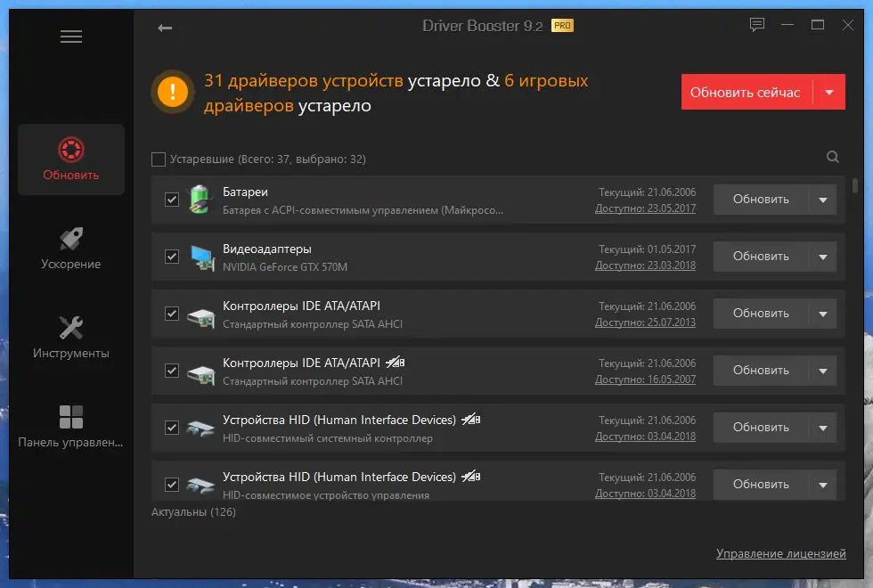Open the Инструменты section
873x588 pixels.
click(x=70, y=337)
